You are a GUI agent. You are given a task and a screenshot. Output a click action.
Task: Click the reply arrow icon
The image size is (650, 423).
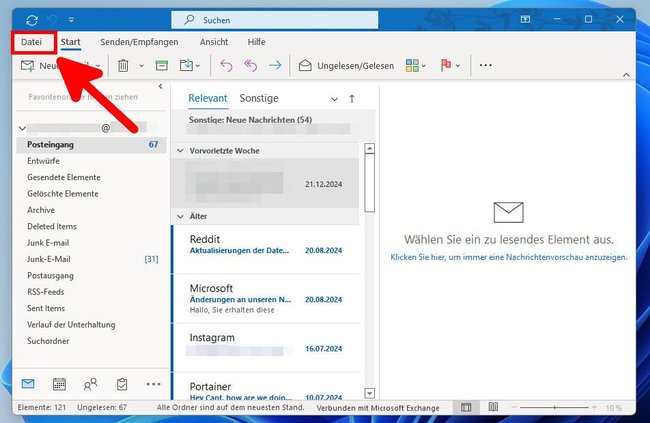pos(226,66)
